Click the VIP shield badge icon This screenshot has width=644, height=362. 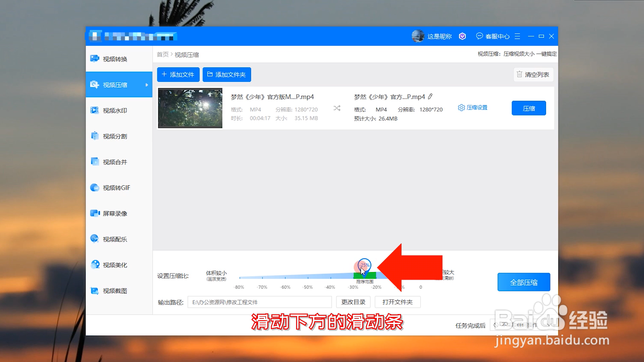(462, 36)
